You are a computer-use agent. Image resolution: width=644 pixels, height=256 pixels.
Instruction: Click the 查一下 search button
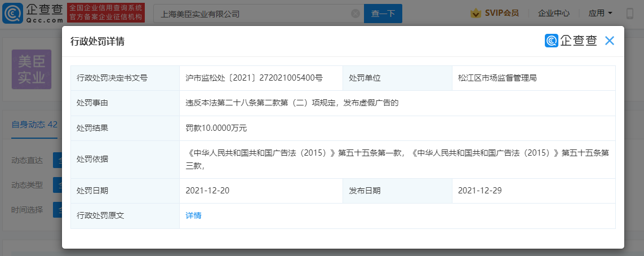tap(383, 14)
